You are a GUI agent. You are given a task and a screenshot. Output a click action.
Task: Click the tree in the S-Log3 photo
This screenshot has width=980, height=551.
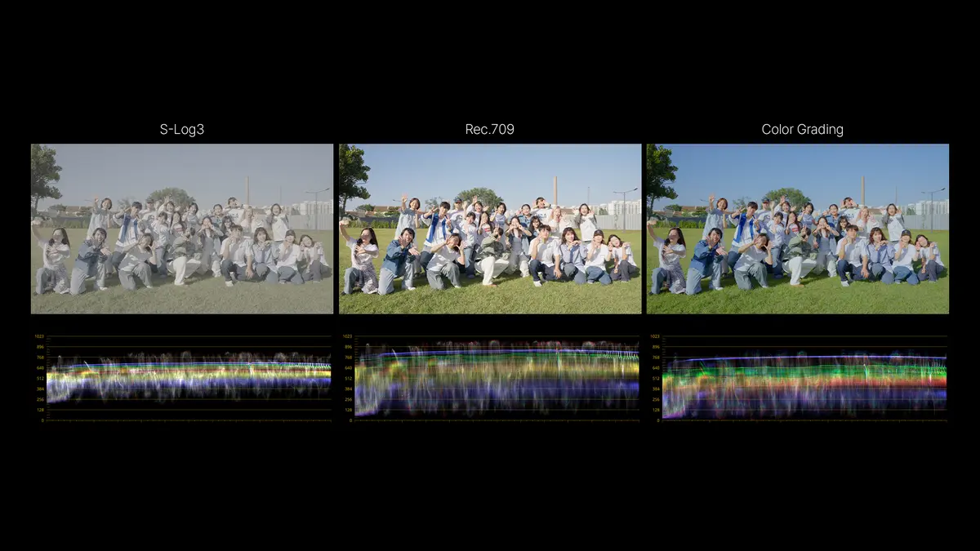point(45,176)
